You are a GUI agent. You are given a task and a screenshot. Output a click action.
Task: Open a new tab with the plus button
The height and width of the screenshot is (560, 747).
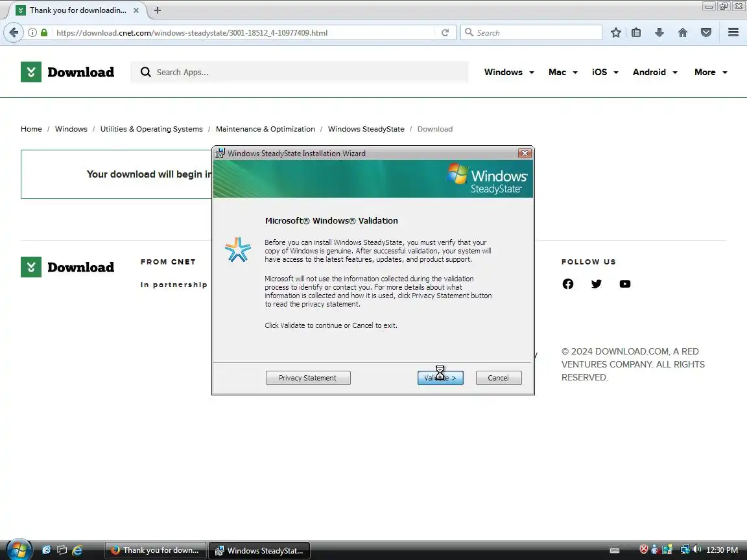[x=158, y=10]
